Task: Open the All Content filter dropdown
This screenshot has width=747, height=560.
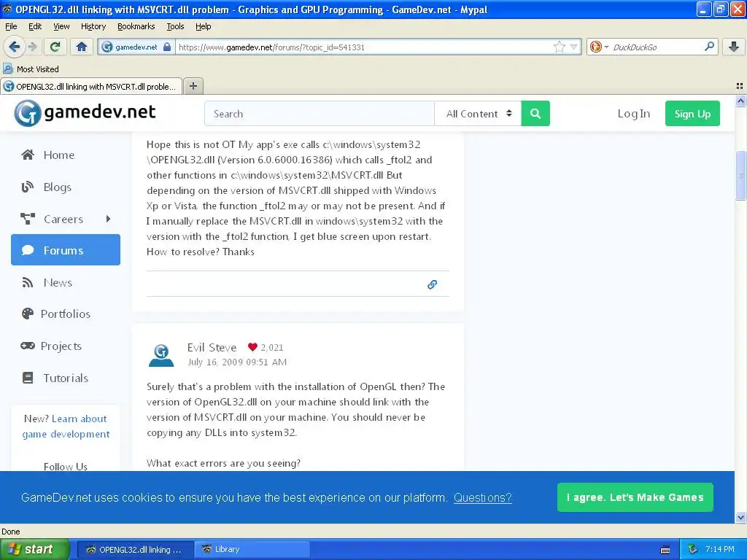Action: (x=478, y=113)
